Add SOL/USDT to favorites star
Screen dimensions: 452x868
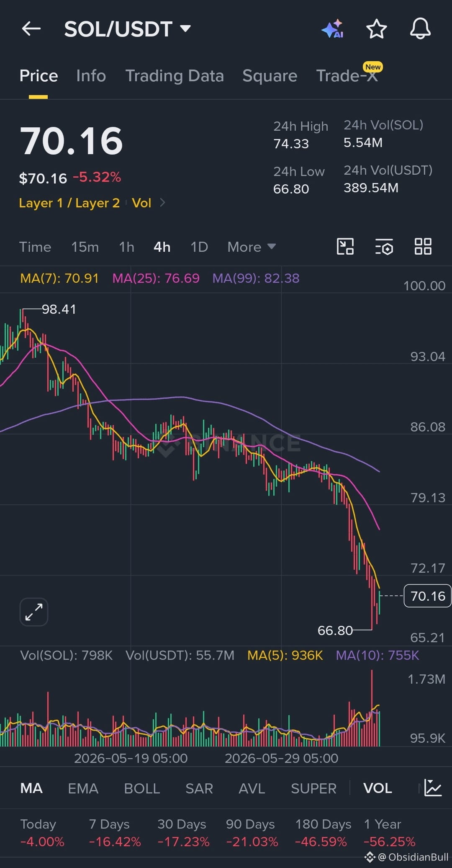tap(376, 29)
